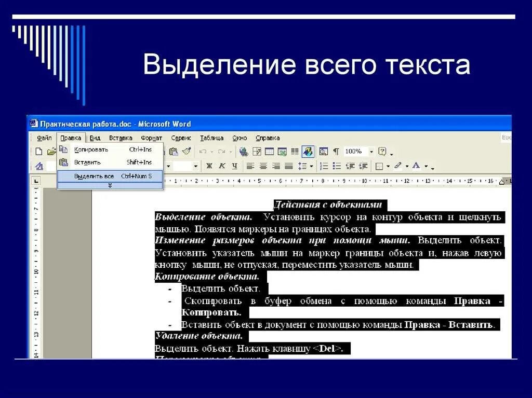Viewport: 532px width, 398px height.
Task: Click the Numbered list icon
Action: click(x=324, y=166)
